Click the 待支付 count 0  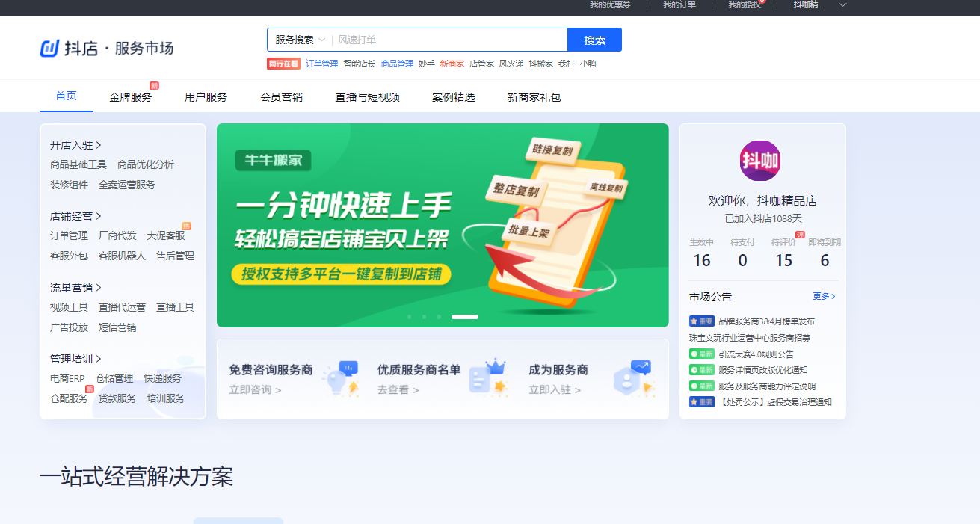742,261
